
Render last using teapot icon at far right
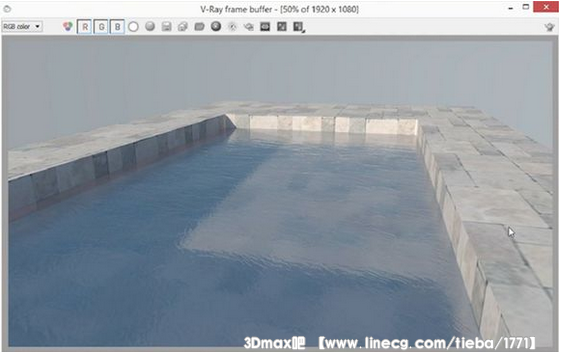point(550,27)
